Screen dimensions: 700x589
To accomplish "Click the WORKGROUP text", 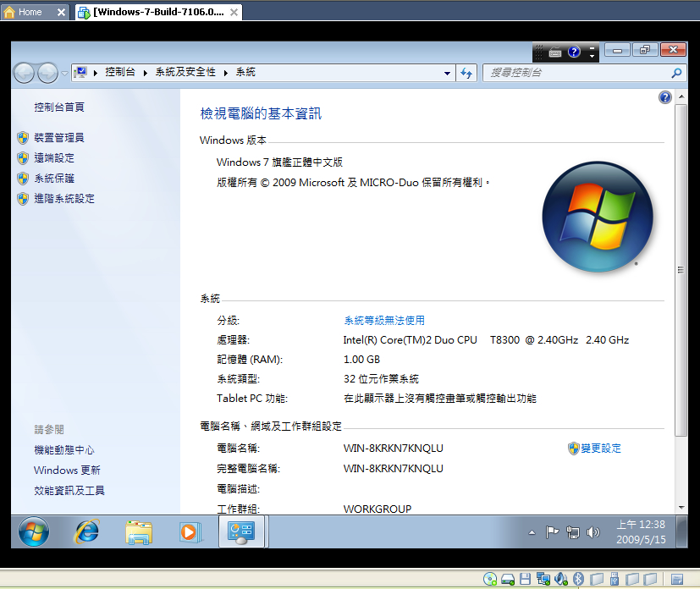I will click(378, 509).
